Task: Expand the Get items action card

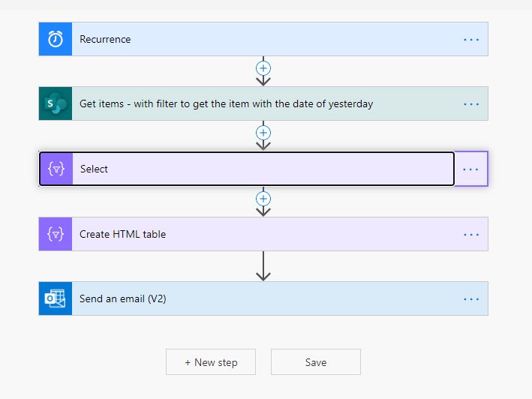Action: point(263,103)
